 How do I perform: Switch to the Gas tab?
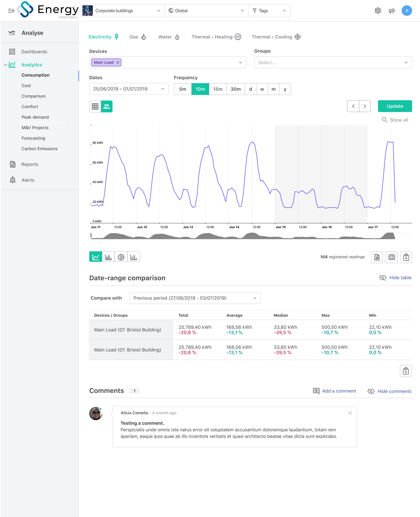[x=134, y=37]
